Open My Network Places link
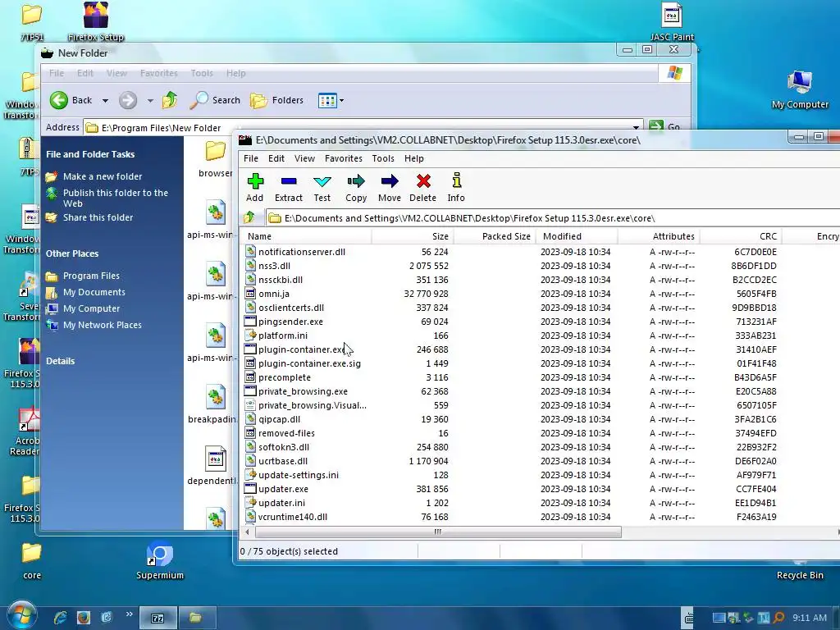The image size is (840, 630). pyautogui.click(x=102, y=325)
